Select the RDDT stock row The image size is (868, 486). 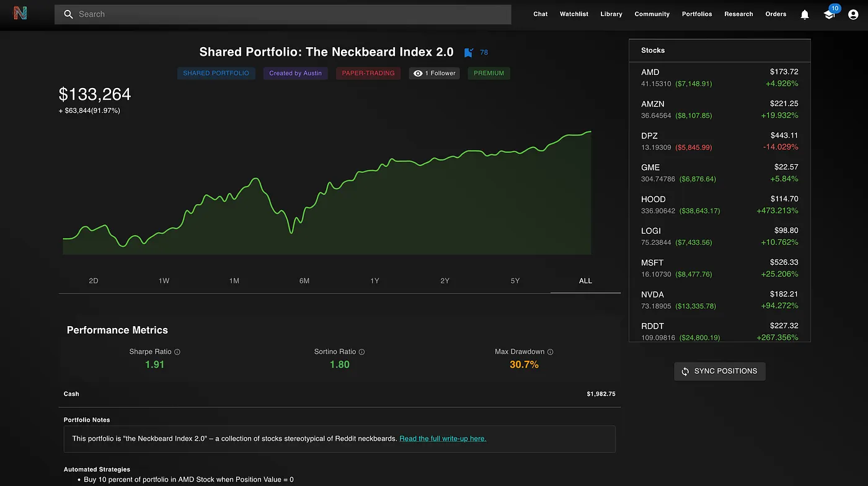coord(720,331)
